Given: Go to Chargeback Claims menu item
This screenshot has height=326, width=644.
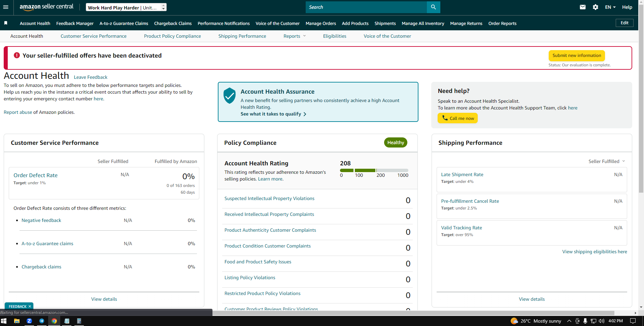Looking at the screenshot, I should pyautogui.click(x=173, y=23).
